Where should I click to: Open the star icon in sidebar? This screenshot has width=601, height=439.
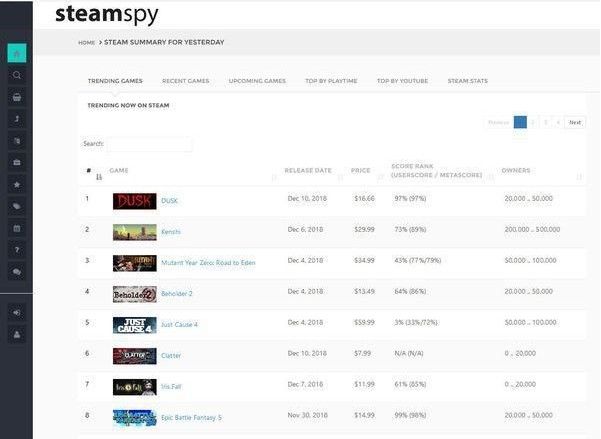17,185
